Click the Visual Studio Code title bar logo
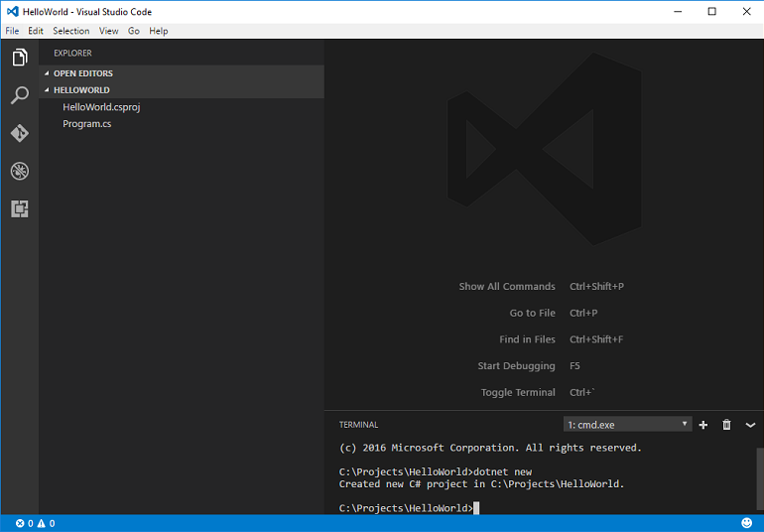 [13, 12]
